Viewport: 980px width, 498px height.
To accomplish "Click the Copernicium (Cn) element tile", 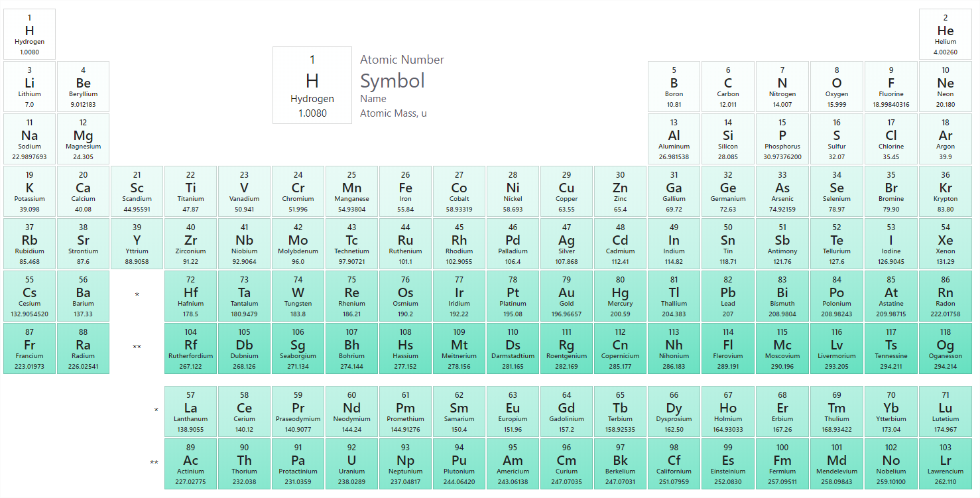I will pyautogui.click(x=620, y=348).
